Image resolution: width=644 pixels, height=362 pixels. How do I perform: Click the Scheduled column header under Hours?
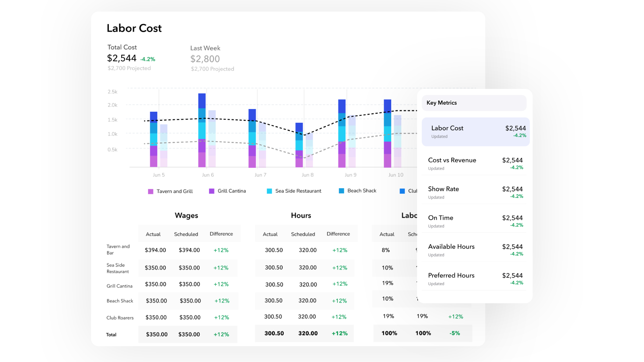coord(303,234)
